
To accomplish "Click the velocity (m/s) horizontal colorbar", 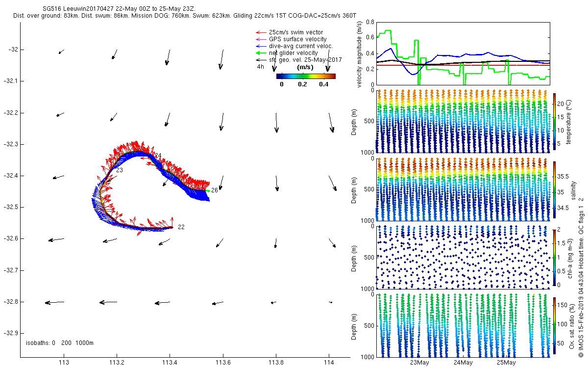I will (x=306, y=76).
